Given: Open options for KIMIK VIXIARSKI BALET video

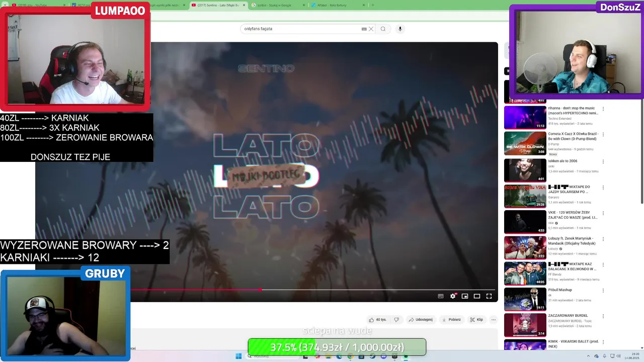Looking at the screenshot, I should point(603,341).
